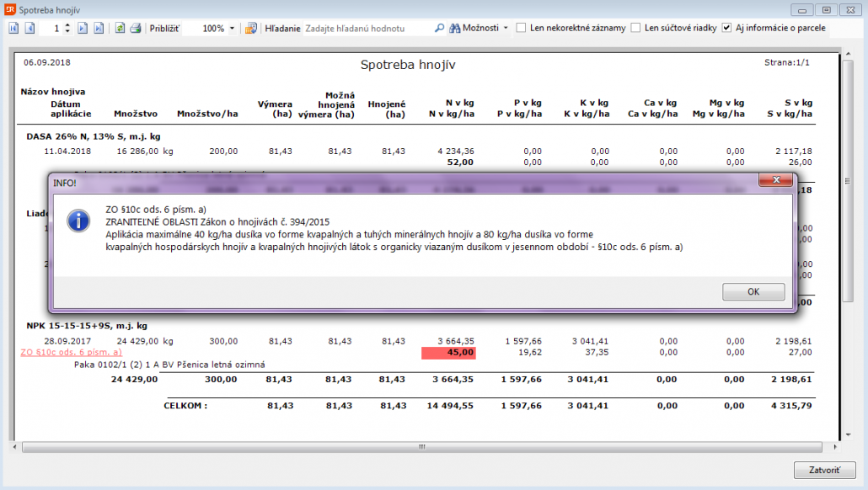
Task: Refresh the report with the green arrows icon
Action: 120,29
